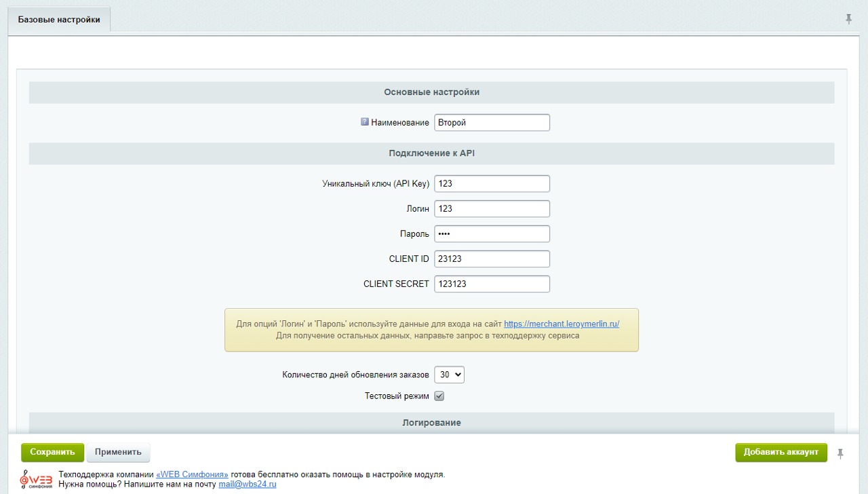Open the merchant.leroymerlin.ru link
Image resolution: width=868 pixels, height=494 pixels.
561,324
